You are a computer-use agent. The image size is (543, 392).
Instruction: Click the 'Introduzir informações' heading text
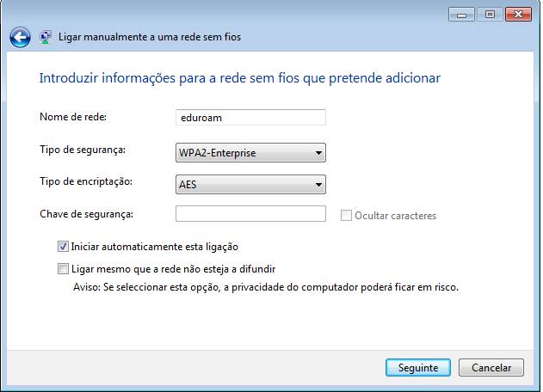(x=239, y=78)
